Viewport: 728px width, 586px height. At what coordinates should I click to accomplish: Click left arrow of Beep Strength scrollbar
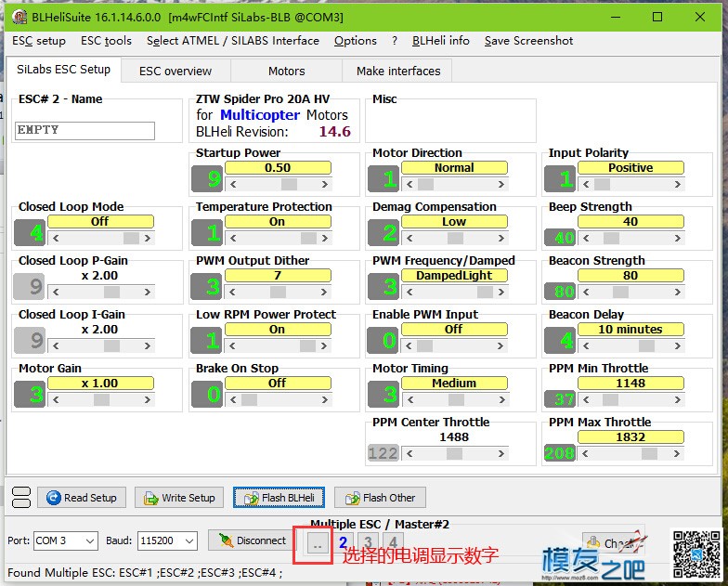pyautogui.click(x=586, y=238)
